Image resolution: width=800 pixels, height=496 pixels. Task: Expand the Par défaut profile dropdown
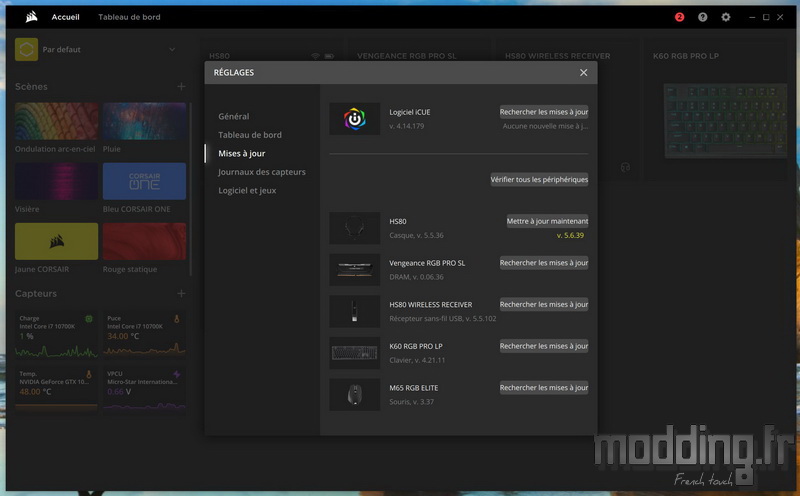coord(172,49)
